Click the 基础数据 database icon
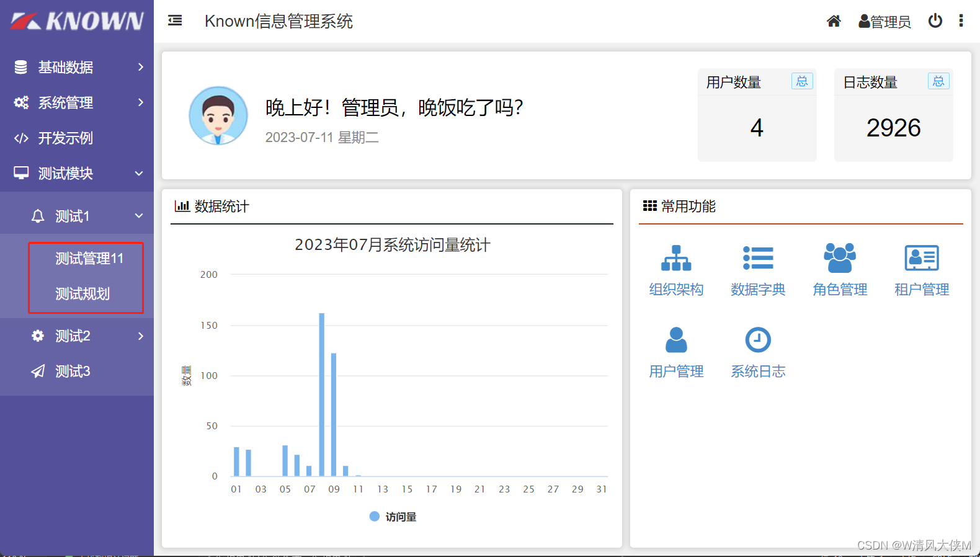980x557 pixels. (x=21, y=67)
